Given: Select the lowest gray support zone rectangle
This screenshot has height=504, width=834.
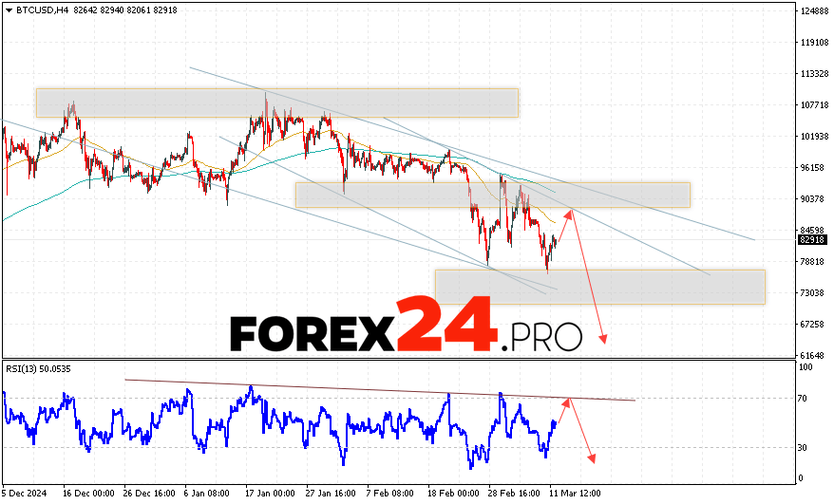Looking at the screenshot, I should coord(599,287).
